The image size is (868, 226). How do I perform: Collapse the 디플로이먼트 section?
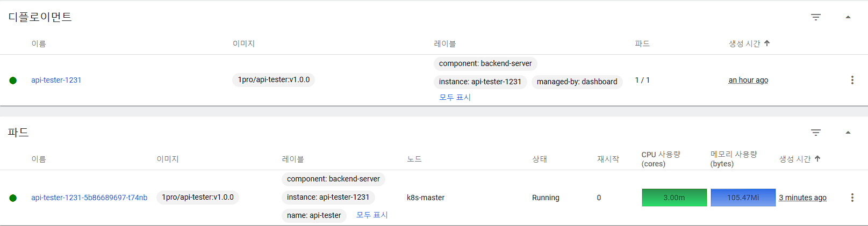[848, 17]
